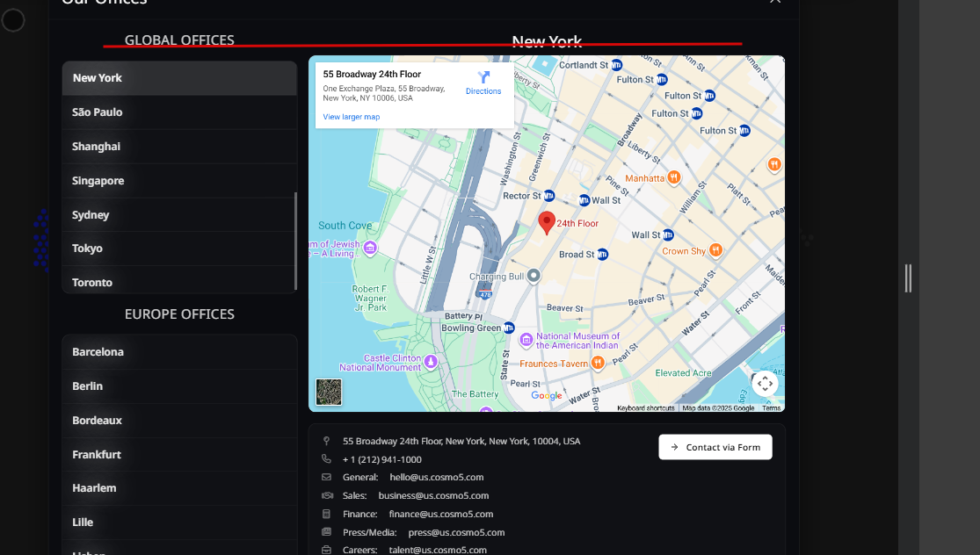The height and width of the screenshot is (555, 980).
Task: Choose the Singapore office
Action: [178, 181]
